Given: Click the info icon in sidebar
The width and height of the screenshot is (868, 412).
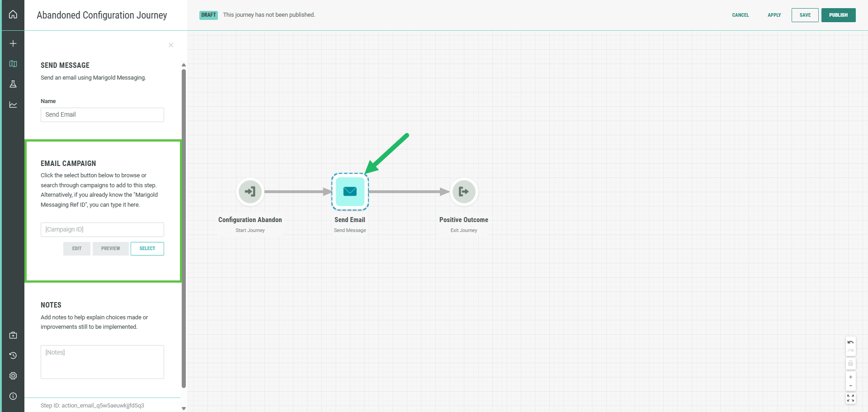Looking at the screenshot, I should click(13, 396).
